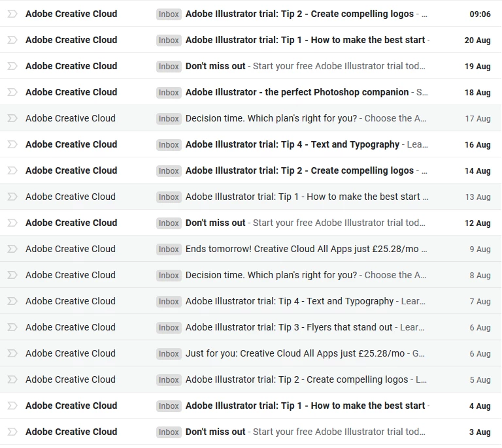Click Inbox label on the 4 Aug email
Viewport: 502px width, 448px height.
[x=169, y=406]
